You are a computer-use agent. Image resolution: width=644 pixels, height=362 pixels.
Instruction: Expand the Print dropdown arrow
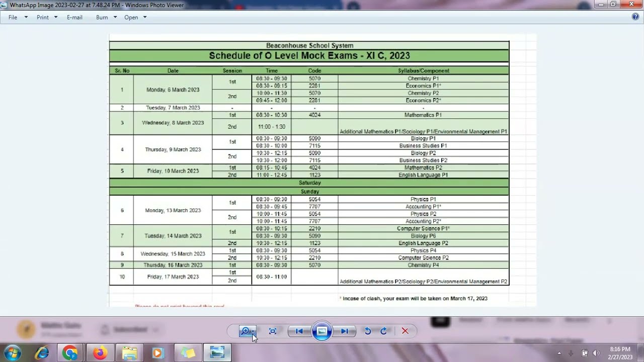[x=55, y=17]
